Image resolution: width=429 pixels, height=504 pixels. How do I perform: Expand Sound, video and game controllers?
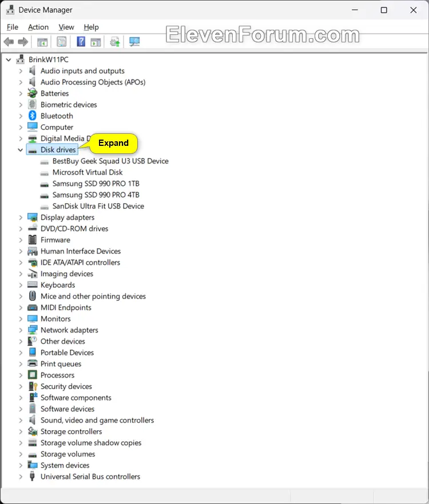click(x=21, y=420)
